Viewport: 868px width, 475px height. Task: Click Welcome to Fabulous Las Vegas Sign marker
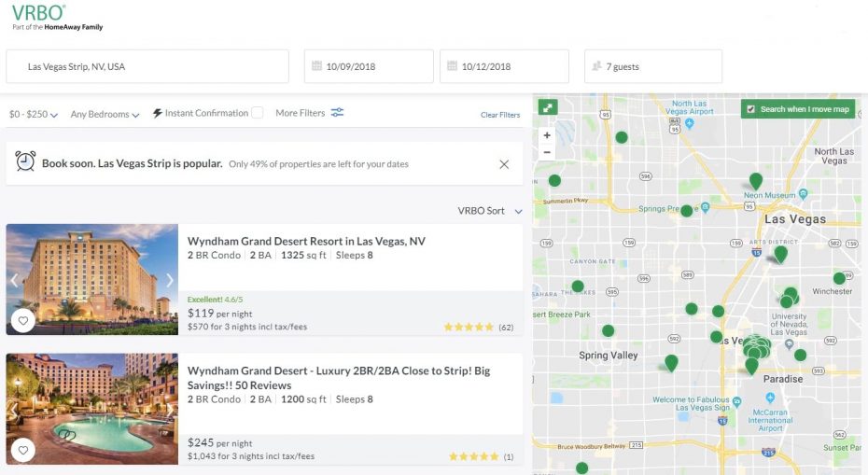click(736, 401)
